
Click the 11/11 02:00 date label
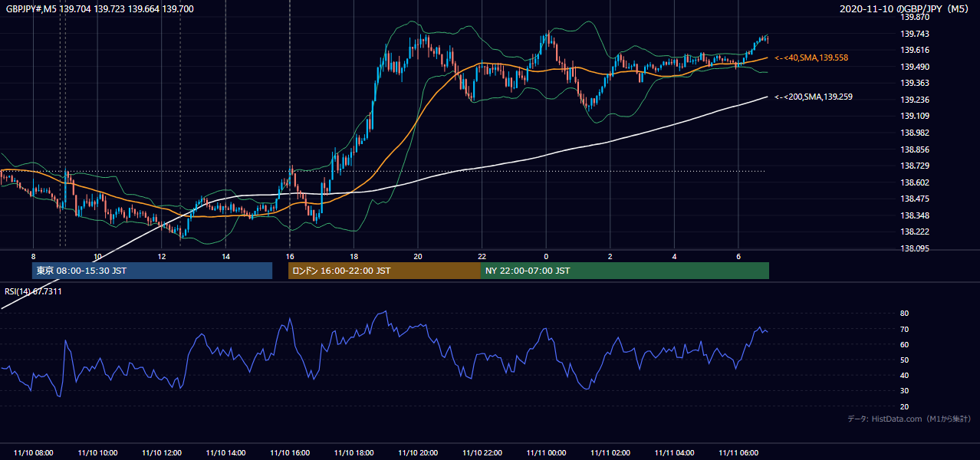tap(610, 453)
